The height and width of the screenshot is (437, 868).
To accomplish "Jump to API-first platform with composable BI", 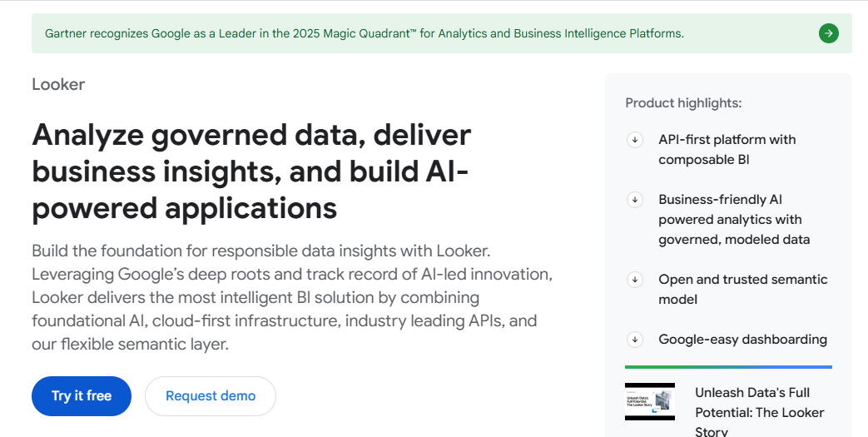I will 727,150.
